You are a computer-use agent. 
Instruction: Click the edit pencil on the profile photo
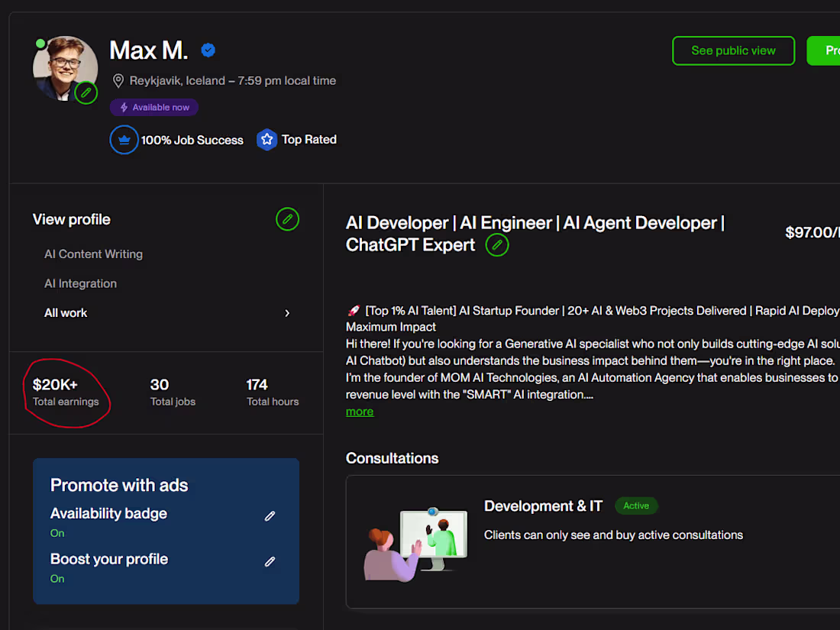click(x=86, y=93)
